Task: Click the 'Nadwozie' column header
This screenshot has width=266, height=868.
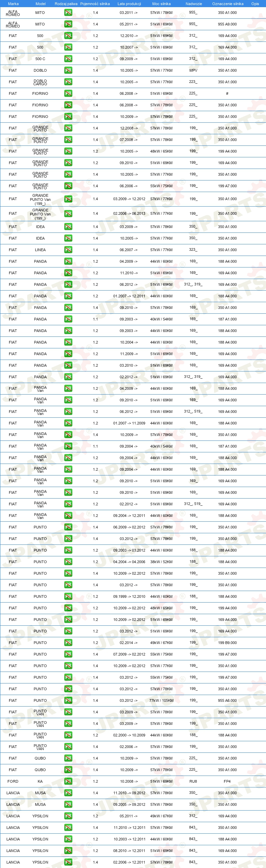Action: tap(194, 4)
